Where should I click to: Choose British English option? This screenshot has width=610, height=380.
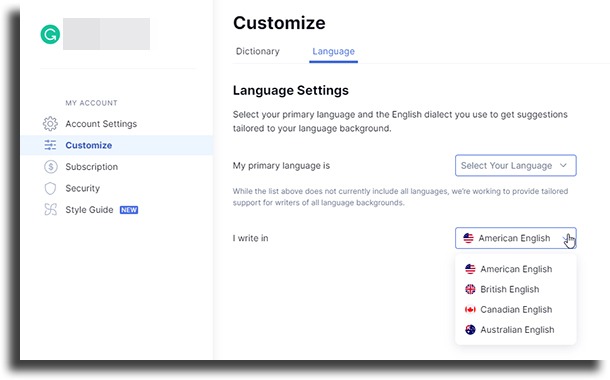click(x=515, y=289)
